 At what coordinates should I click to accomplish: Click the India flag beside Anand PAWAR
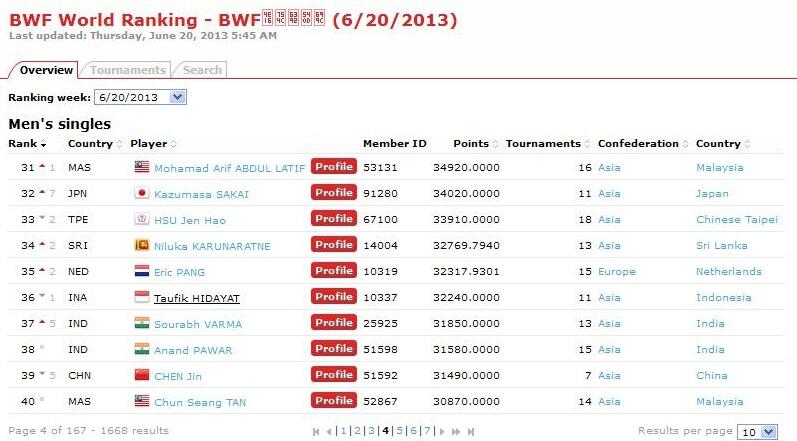click(x=142, y=349)
